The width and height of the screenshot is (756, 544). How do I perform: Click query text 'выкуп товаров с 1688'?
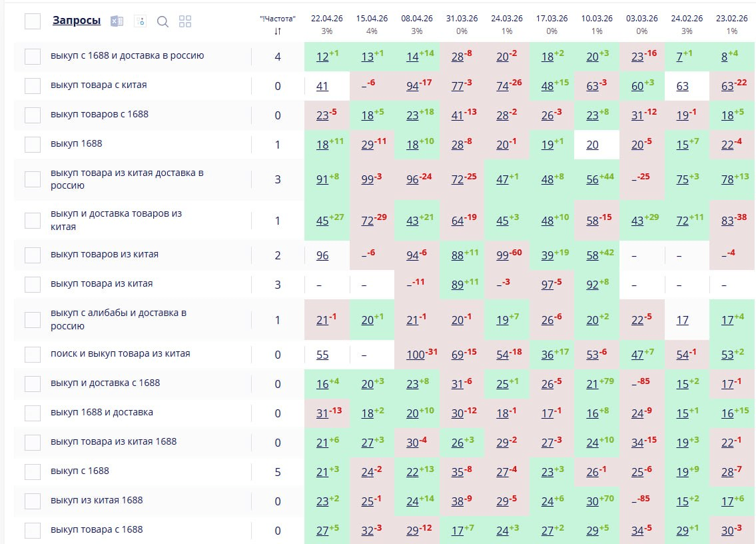[x=99, y=115]
